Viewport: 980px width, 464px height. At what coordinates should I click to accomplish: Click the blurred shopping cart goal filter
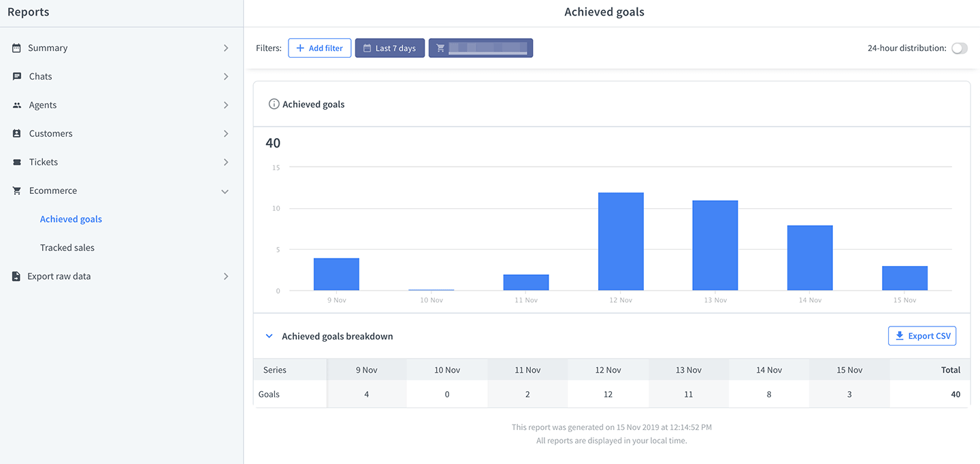pos(480,48)
